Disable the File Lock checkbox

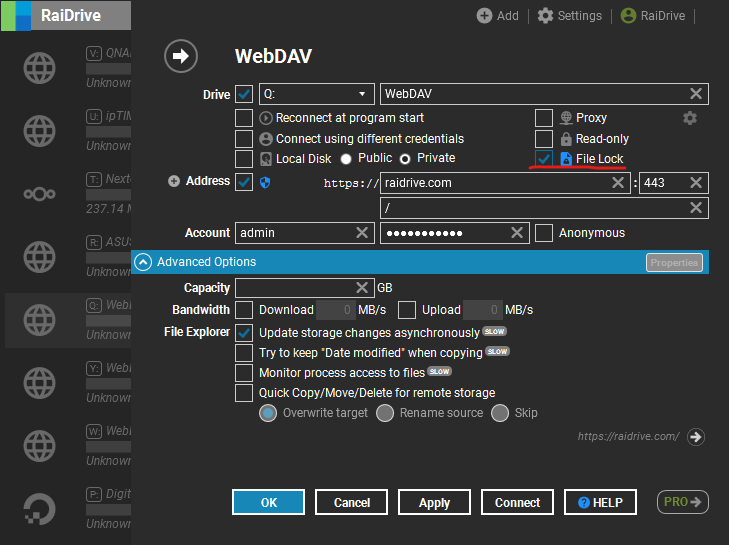coord(544,159)
